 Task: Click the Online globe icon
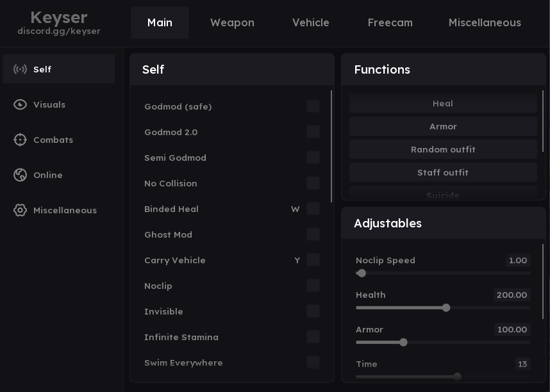(x=20, y=175)
